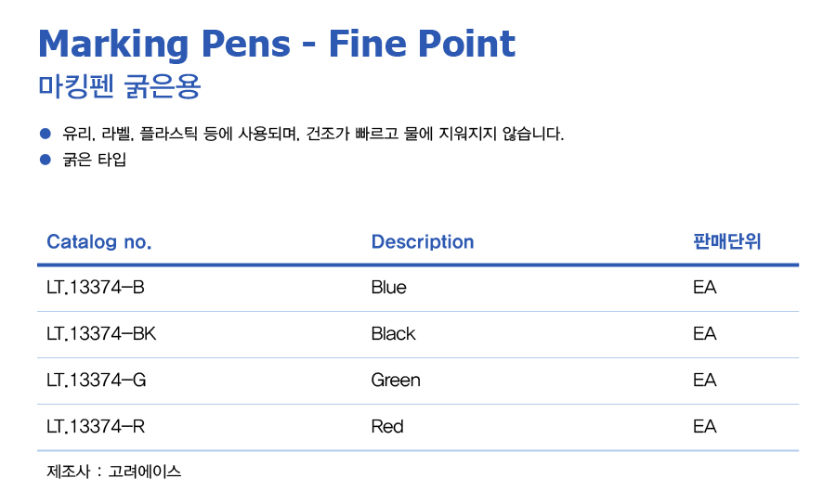Screen dimensions: 836x504
Task: Click the Marking Pens - Fine Point heading
Action: (277, 44)
